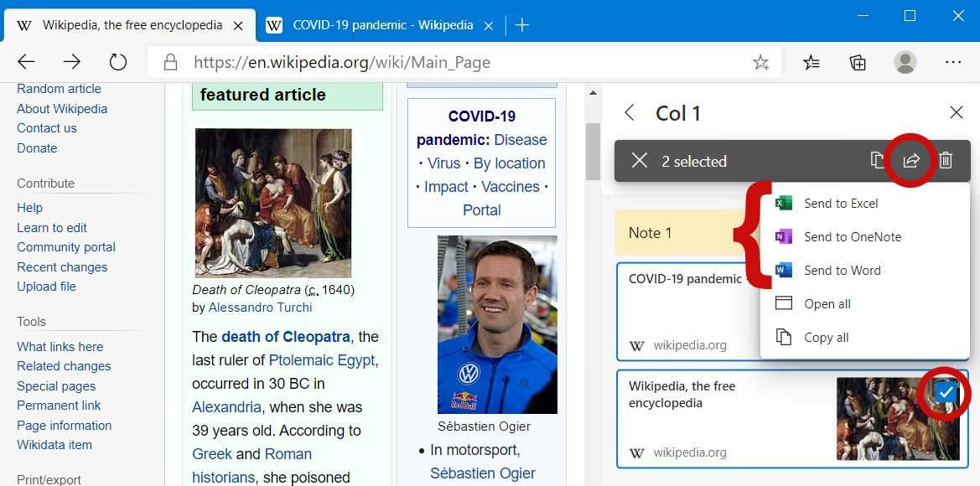Open the About Wikipedia link
980x486 pixels.
62,109
